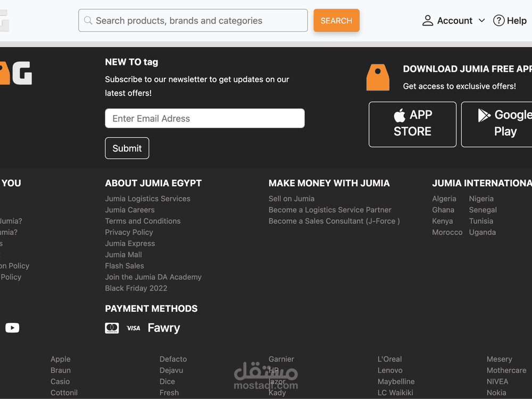
Task: Open Jumia Logistics Services link
Action: point(147,198)
